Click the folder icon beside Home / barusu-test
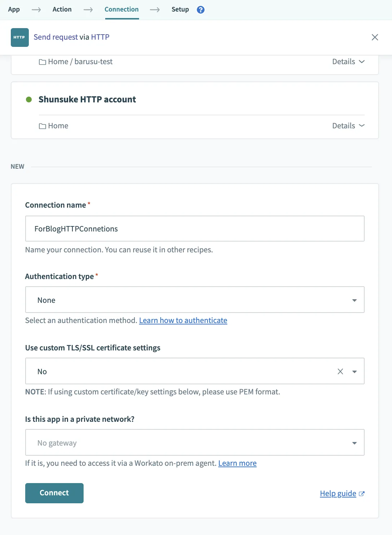This screenshot has width=392, height=535. [43, 62]
